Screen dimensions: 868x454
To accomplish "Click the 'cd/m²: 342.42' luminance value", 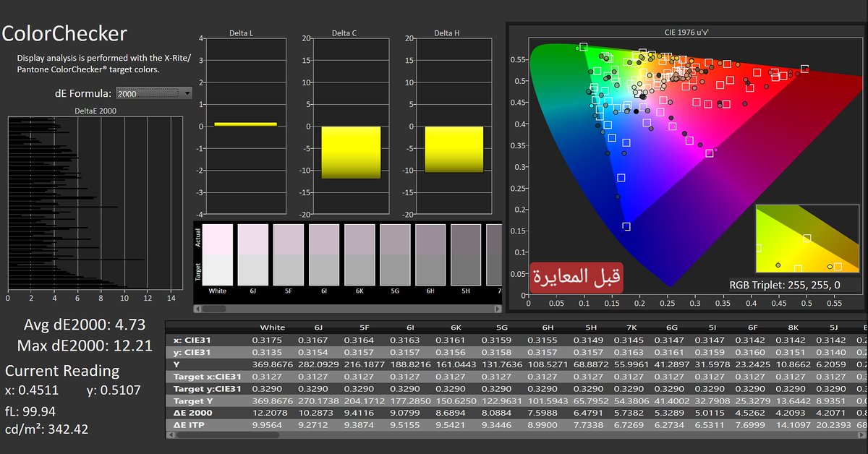I will click(48, 429).
